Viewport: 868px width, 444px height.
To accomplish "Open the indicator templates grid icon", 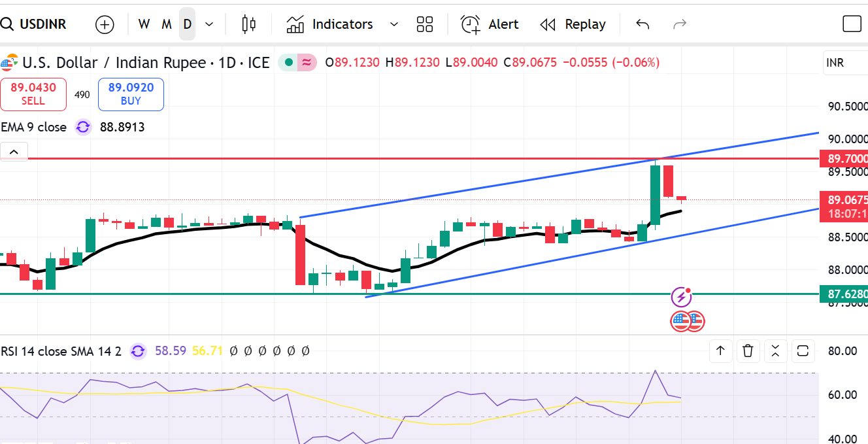I will click(425, 25).
